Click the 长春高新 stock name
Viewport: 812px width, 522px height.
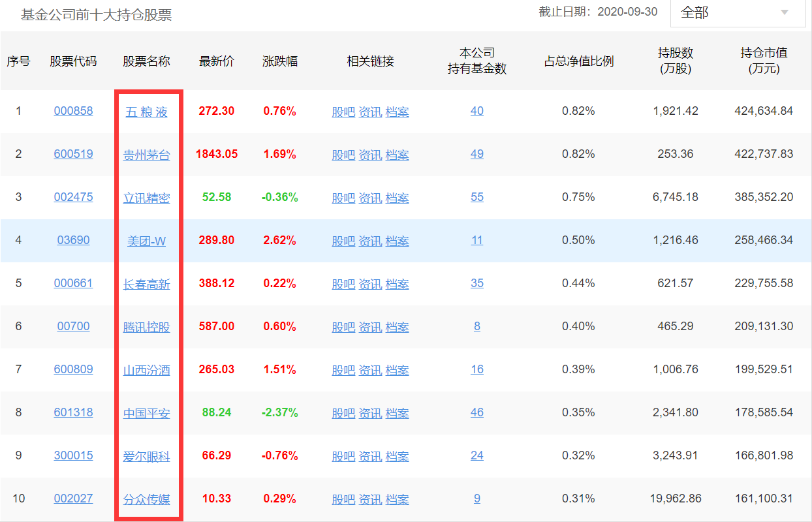(x=147, y=284)
